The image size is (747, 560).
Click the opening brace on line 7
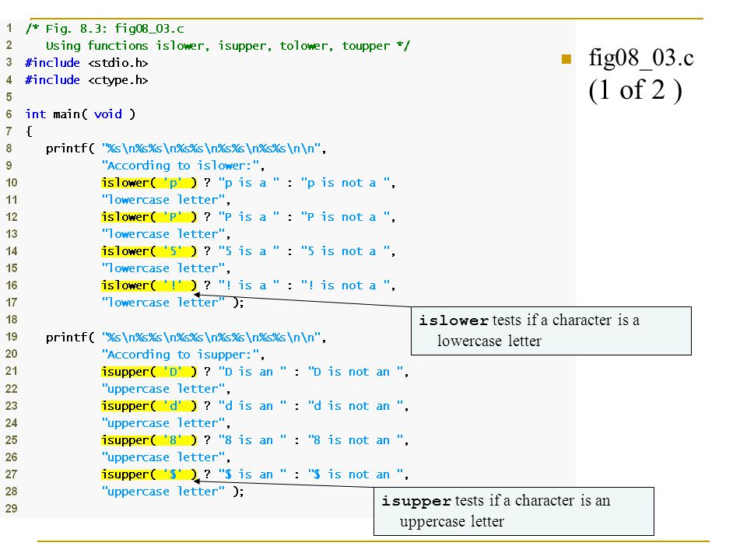tap(29, 131)
